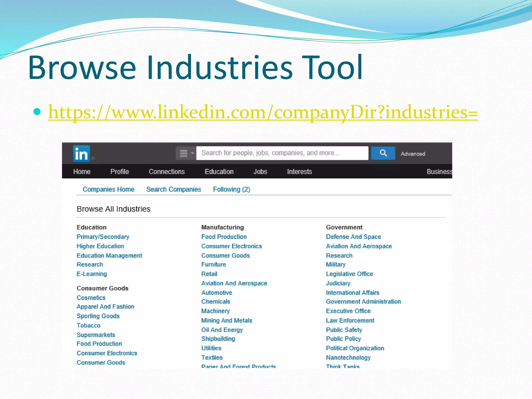Open Retail industry link

(209, 274)
